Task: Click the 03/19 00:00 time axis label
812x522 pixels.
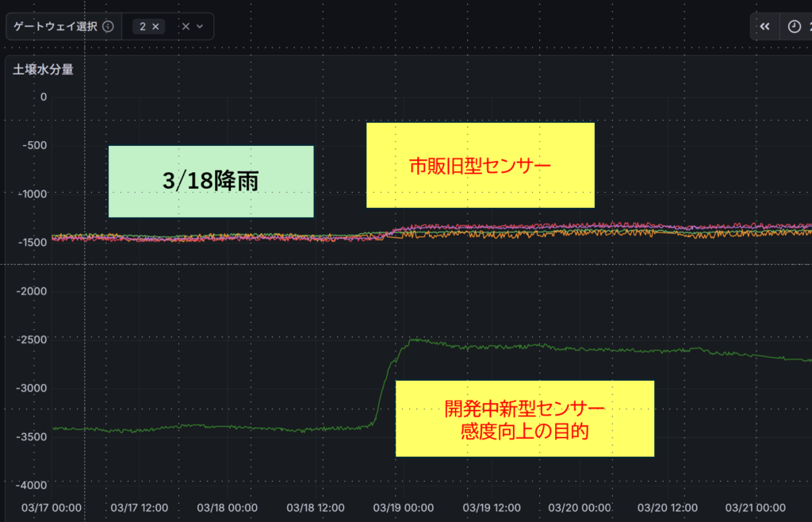Action: (403, 507)
